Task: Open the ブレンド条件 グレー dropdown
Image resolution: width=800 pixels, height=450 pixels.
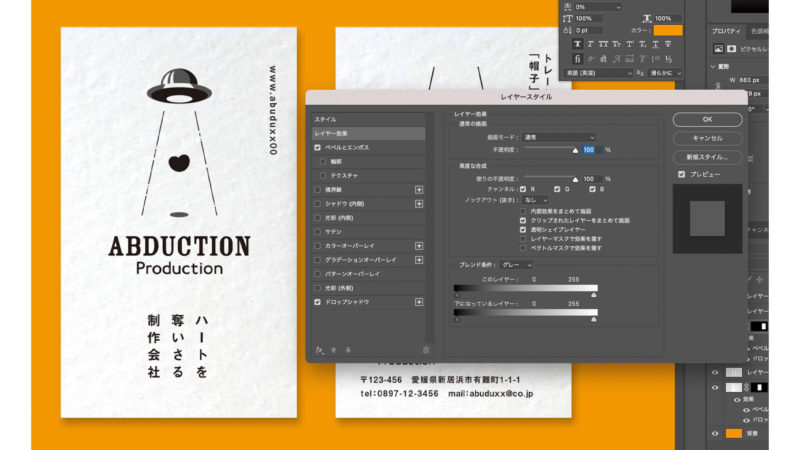Action: click(516, 265)
